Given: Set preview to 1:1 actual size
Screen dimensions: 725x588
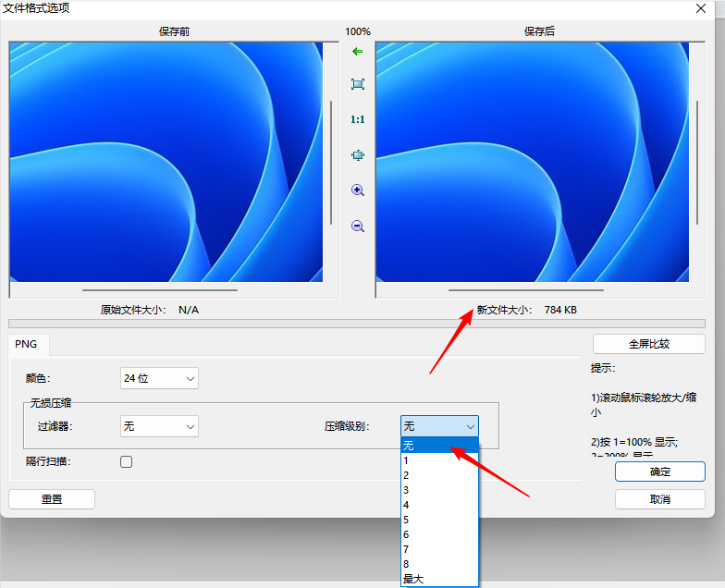Looking at the screenshot, I should tap(357, 120).
